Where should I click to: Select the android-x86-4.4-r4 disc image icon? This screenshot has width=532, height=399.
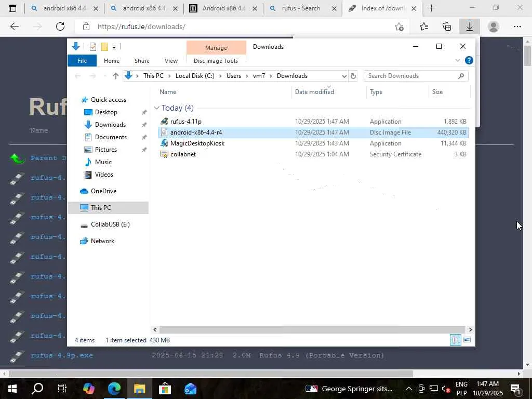point(164,132)
